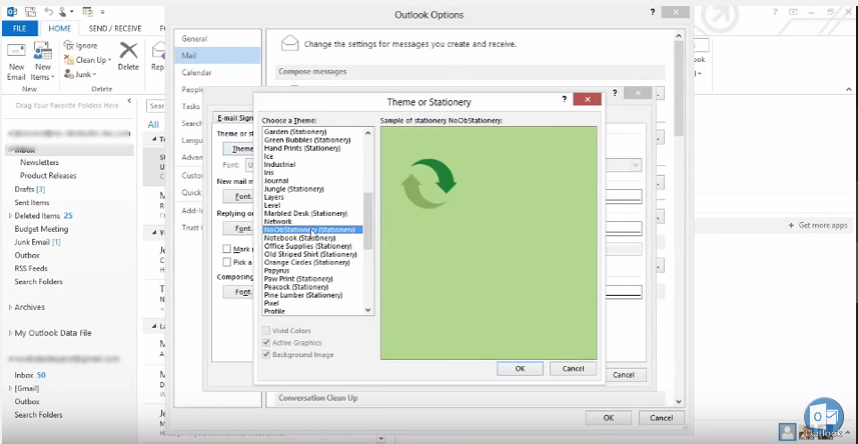Switch to the SEND / RECEIVE tab
Image resolution: width=858 pixels, height=444 pixels.
click(115, 28)
